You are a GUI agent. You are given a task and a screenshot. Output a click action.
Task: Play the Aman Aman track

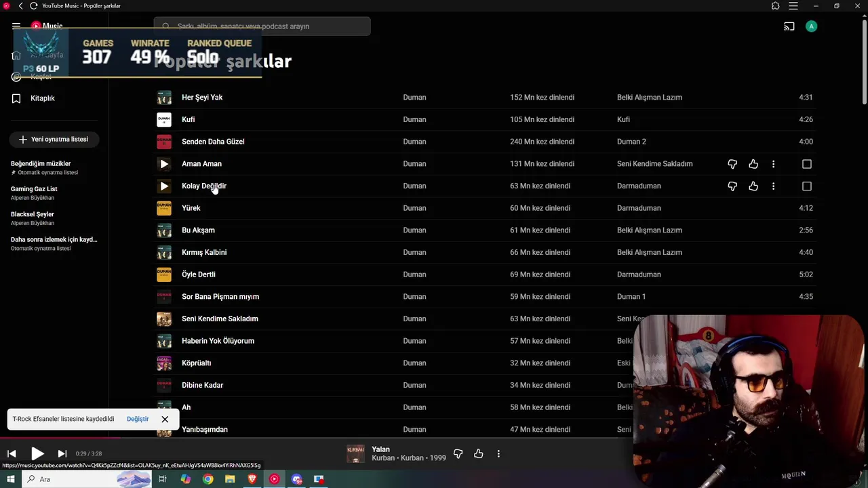pos(164,164)
